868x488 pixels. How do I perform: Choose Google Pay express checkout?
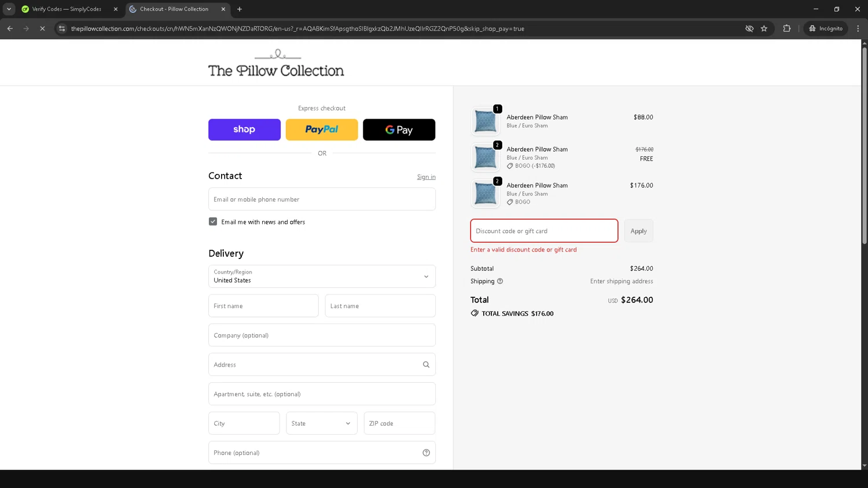(399, 130)
